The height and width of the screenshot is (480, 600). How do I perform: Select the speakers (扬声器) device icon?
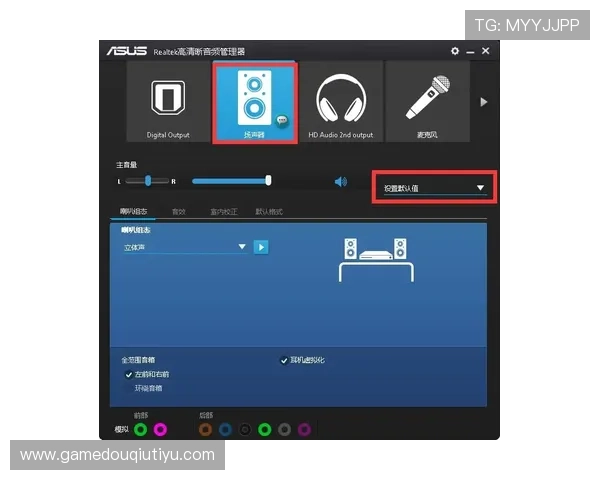(254, 101)
